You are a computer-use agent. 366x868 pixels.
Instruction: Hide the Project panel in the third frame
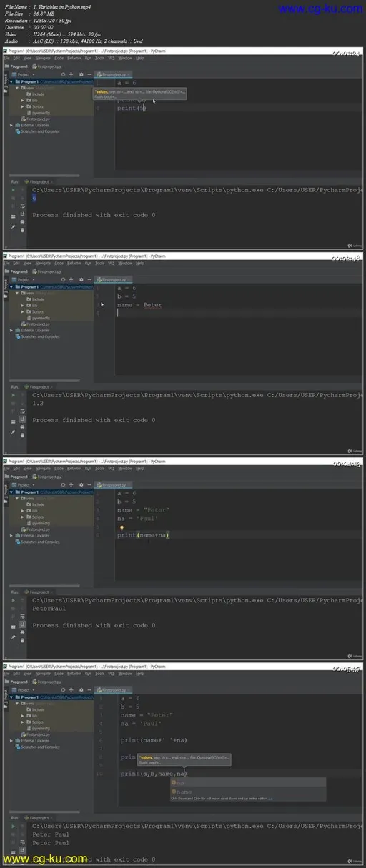tap(89, 485)
